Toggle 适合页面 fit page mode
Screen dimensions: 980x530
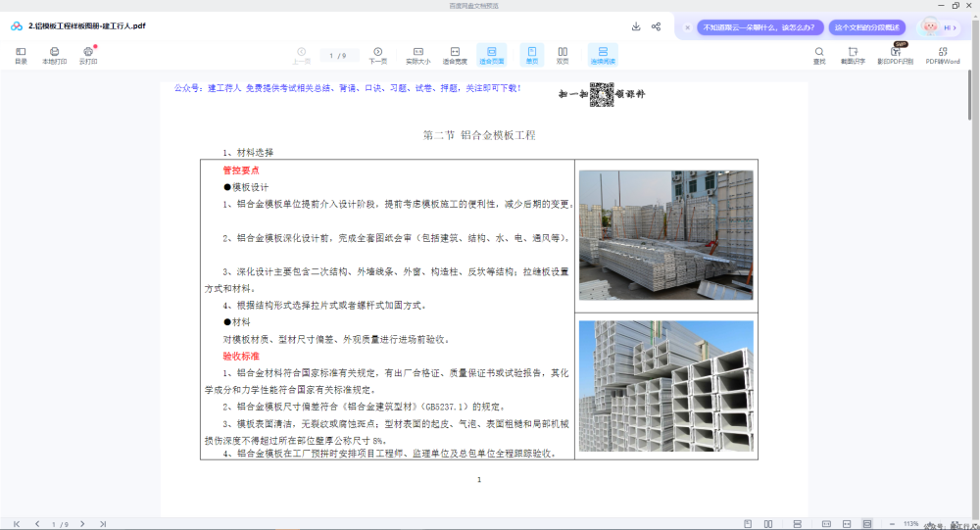click(491, 55)
